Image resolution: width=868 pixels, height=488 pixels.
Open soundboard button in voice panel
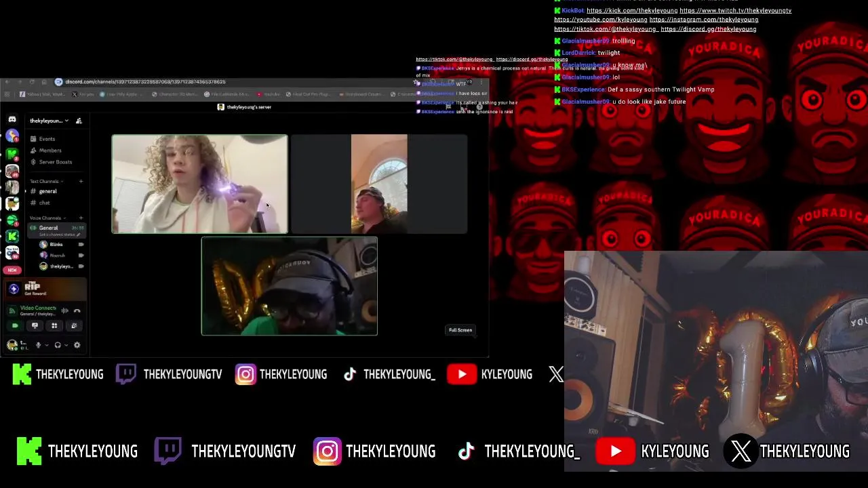[x=74, y=326]
